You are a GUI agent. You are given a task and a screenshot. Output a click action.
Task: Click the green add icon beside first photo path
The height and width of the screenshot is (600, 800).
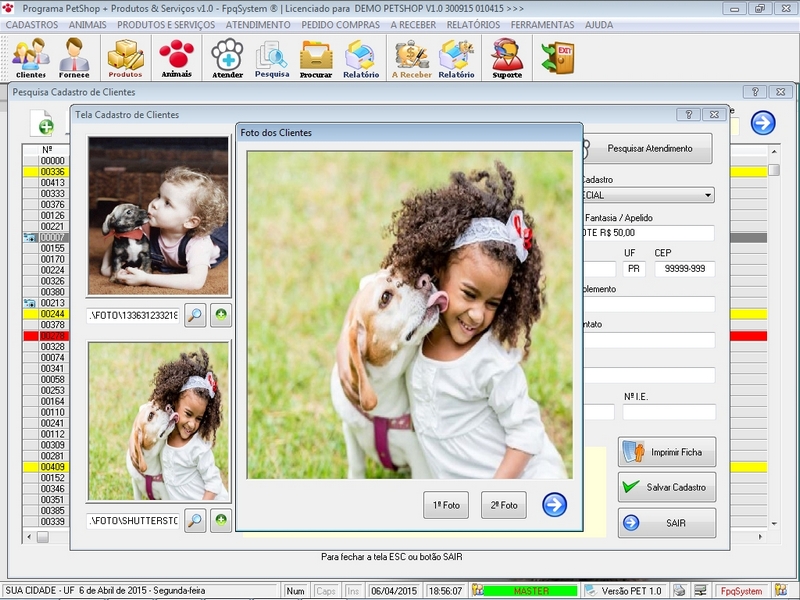(x=221, y=315)
